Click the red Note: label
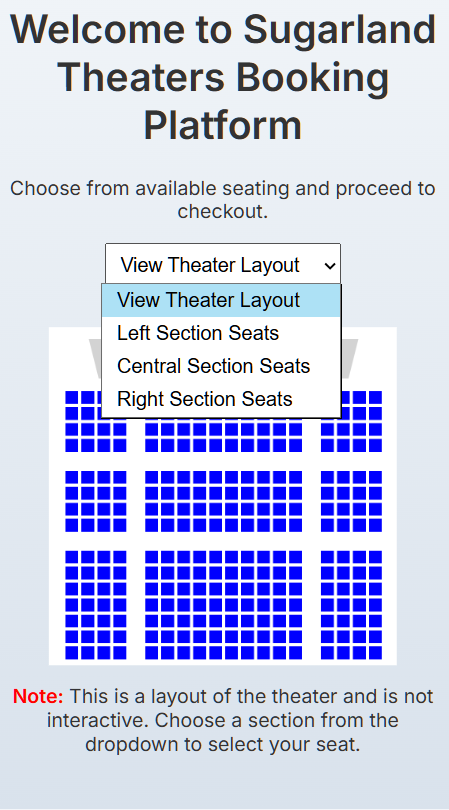This screenshot has height=810, width=449. click(x=38, y=696)
